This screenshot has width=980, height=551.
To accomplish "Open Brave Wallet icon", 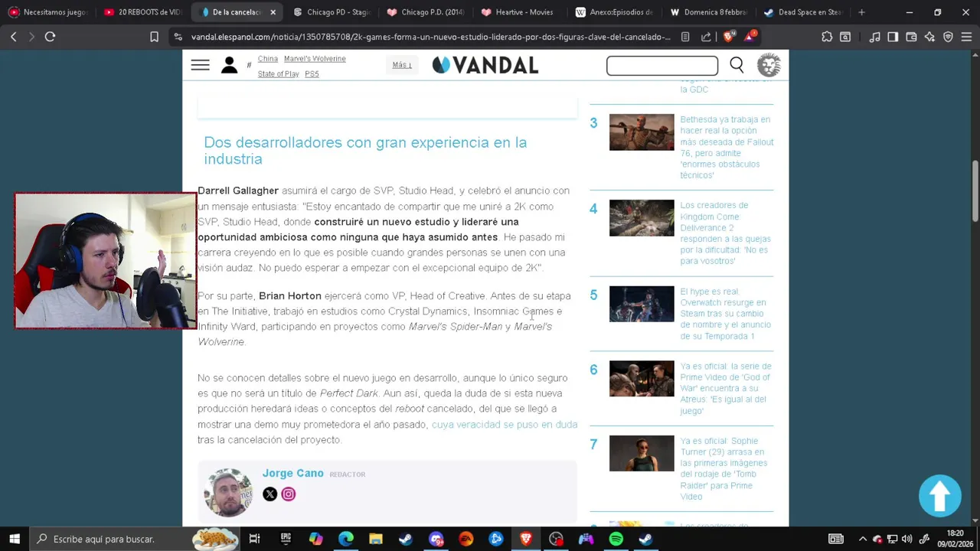I will pos(911,37).
